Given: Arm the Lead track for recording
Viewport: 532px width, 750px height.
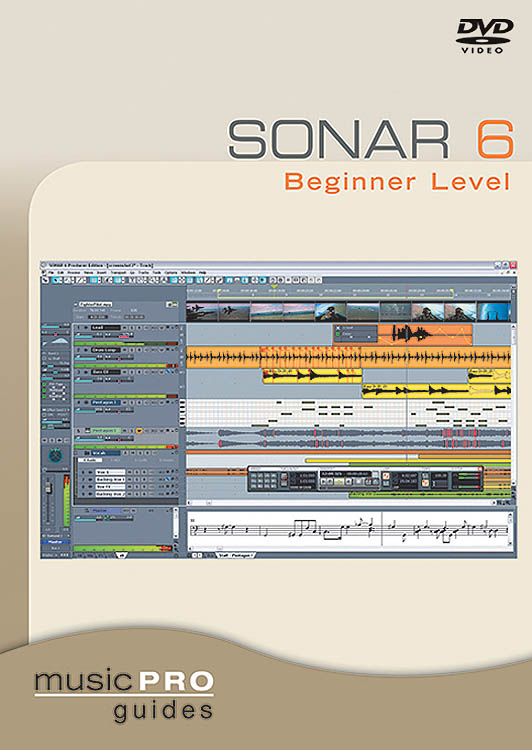Looking at the screenshot, I should (x=139, y=328).
